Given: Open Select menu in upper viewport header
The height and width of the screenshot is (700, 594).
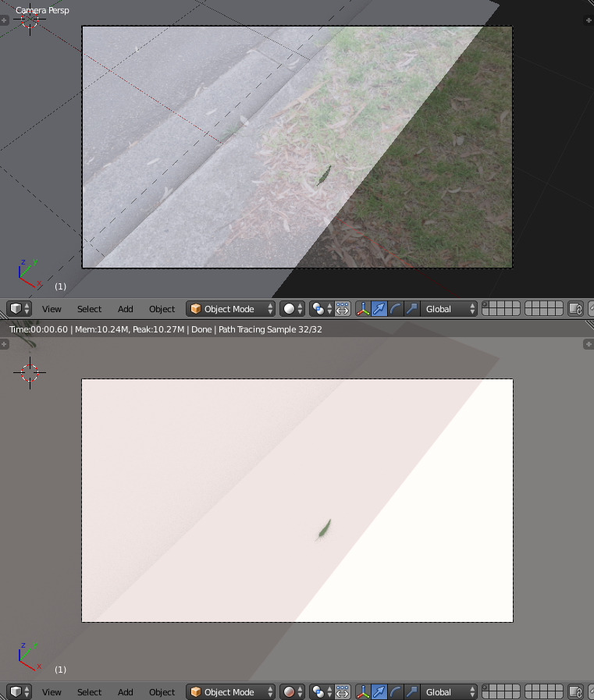Looking at the screenshot, I should [89, 309].
